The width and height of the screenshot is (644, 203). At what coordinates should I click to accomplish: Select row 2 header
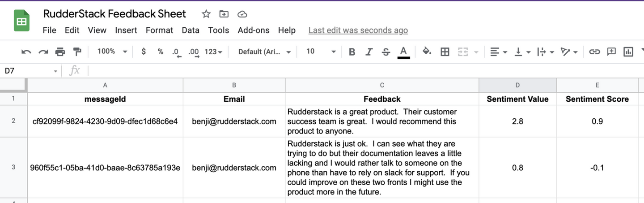13,121
